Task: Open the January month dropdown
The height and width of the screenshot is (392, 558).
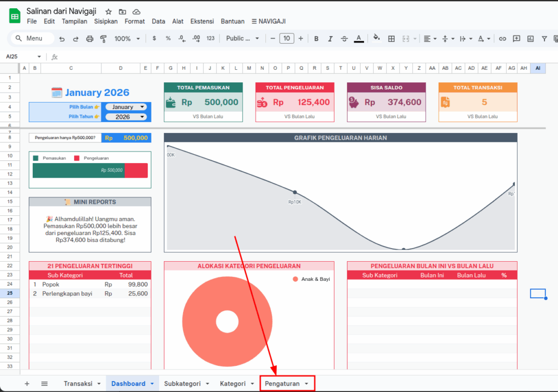Action: pyautogui.click(x=126, y=107)
